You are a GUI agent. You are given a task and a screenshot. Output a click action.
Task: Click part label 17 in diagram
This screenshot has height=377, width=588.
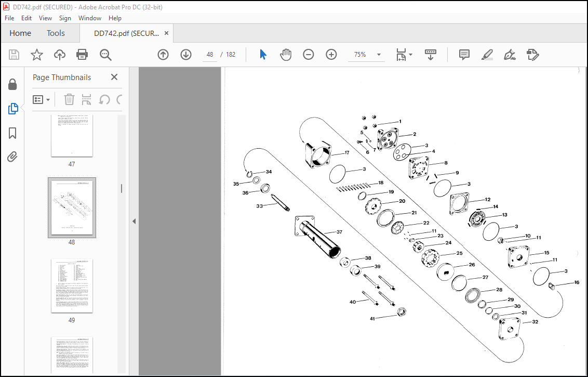(x=346, y=153)
